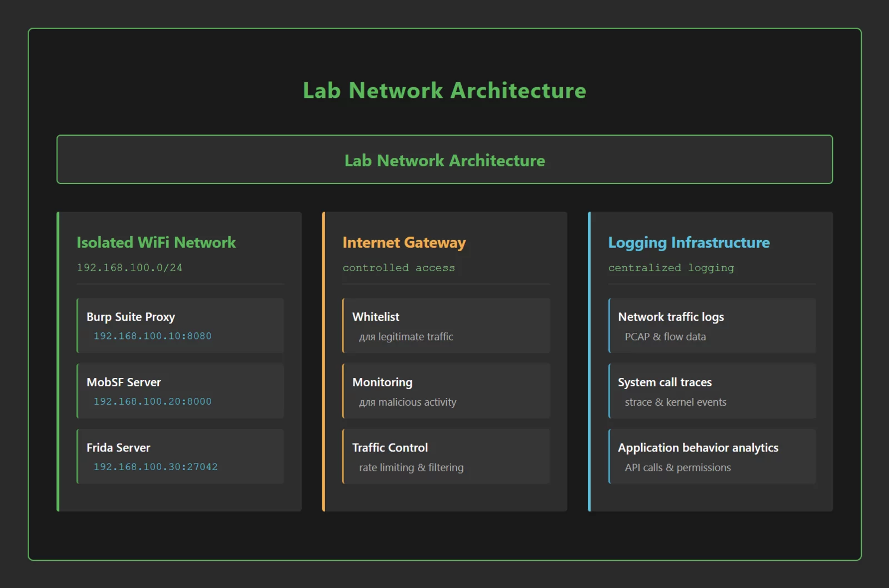Select the 'Isolated WiFi Network' heading
The height and width of the screenshot is (588, 889).
[156, 242]
